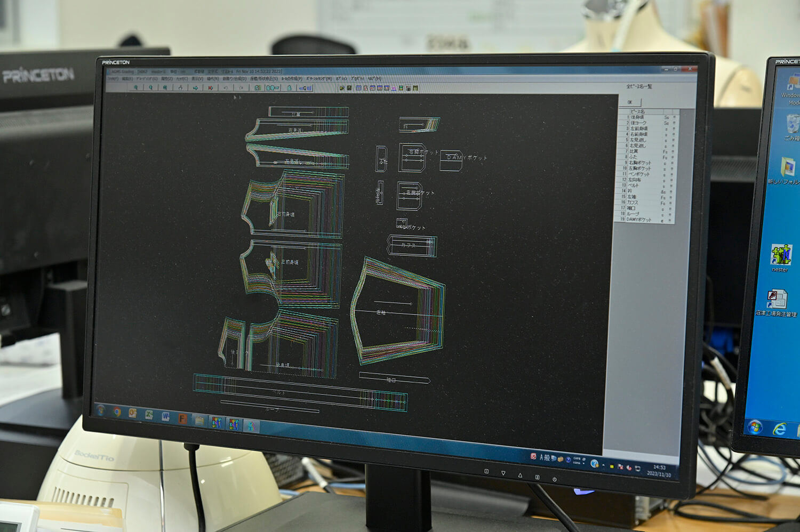Open the ファイル(F) menu
800x532 pixels.
click(113, 78)
